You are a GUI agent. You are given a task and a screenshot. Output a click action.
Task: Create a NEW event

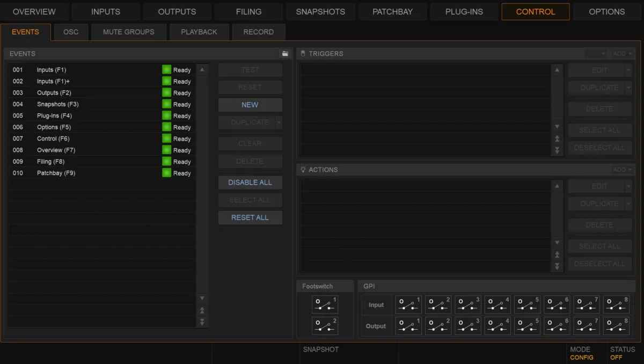250,105
